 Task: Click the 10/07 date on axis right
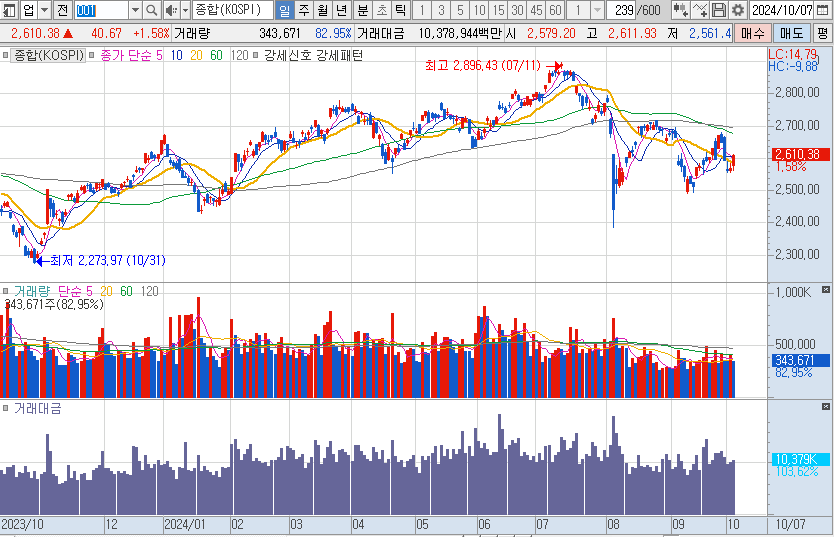pos(790,525)
